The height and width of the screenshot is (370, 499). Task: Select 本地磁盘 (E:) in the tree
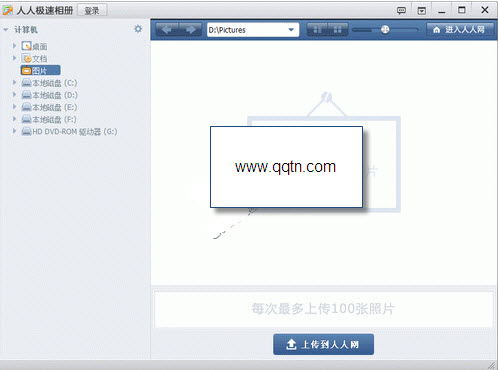(x=49, y=107)
